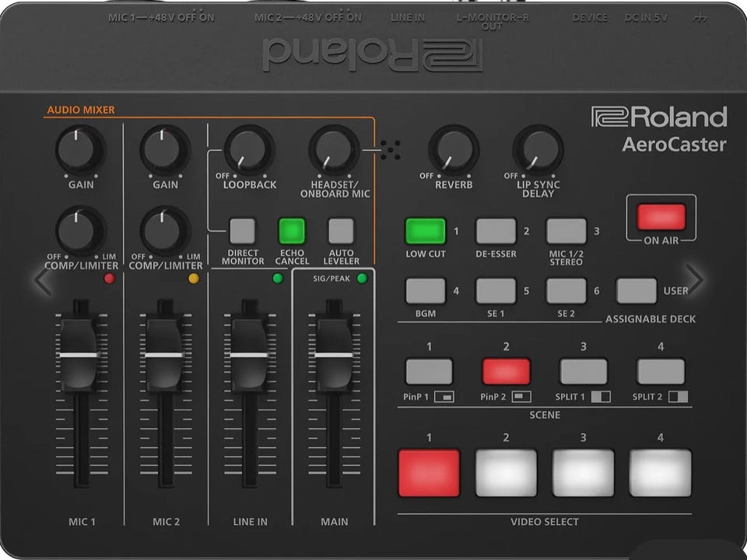The width and height of the screenshot is (747, 560).
Task: Click the SPLIT 2 layout icon
Action: tap(678, 397)
